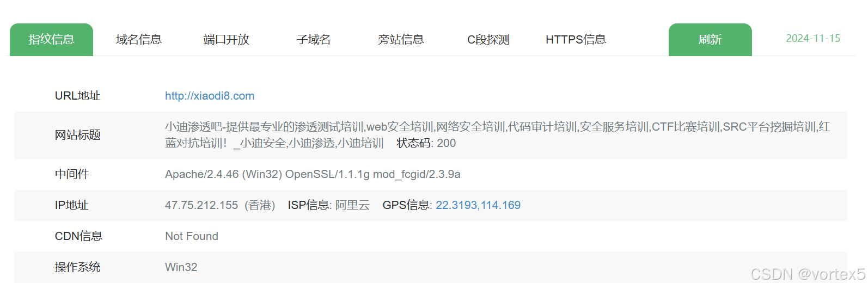Click the Apache/2.4.46 middleware value

313,174
